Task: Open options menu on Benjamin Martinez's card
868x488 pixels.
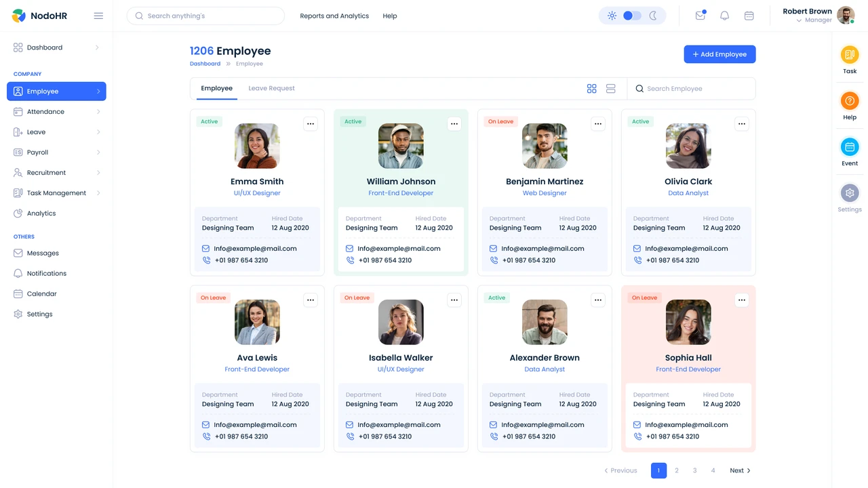Action: (x=598, y=123)
